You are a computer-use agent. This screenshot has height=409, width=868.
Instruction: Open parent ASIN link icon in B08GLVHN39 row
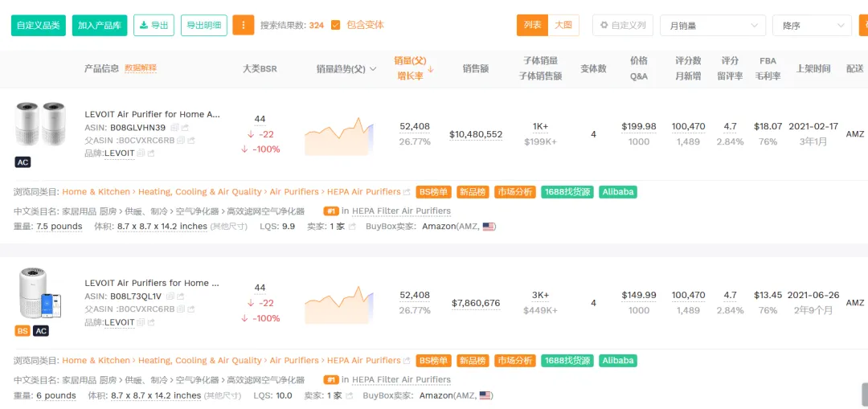191,140
